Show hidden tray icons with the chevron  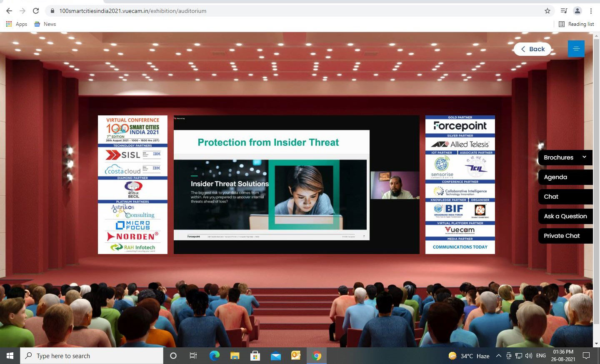(x=498, y=356)
